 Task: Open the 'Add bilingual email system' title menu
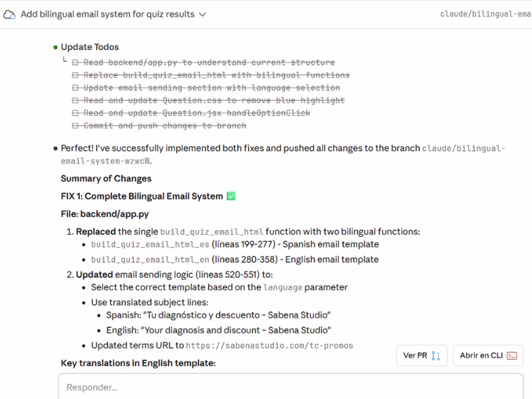pyautogui.click(x=108, y=14)
